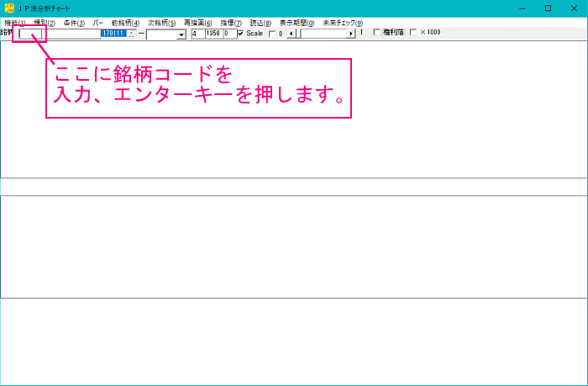Close the JP法分析チャート window
588x386 pixels.
click(x=574, y=8)
